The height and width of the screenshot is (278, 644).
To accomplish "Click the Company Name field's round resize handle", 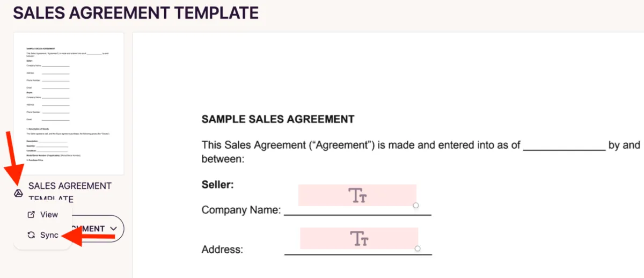I will coord(416,206).
